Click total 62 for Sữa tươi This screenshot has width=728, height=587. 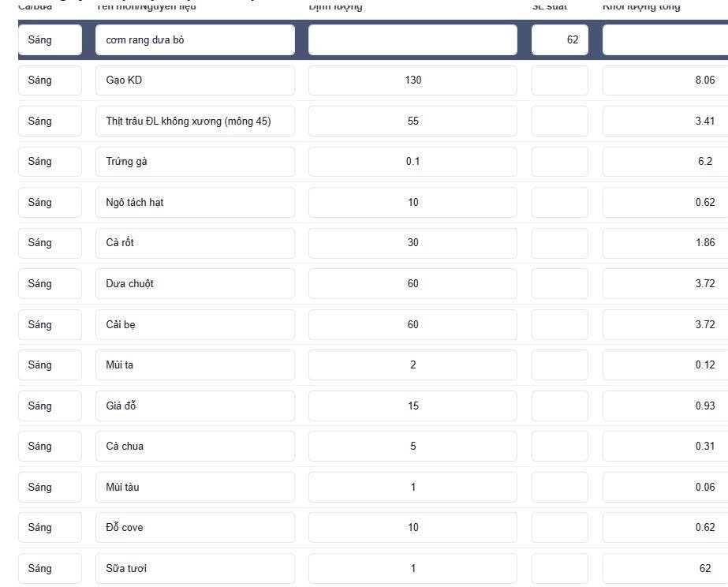tap(666, 568)
